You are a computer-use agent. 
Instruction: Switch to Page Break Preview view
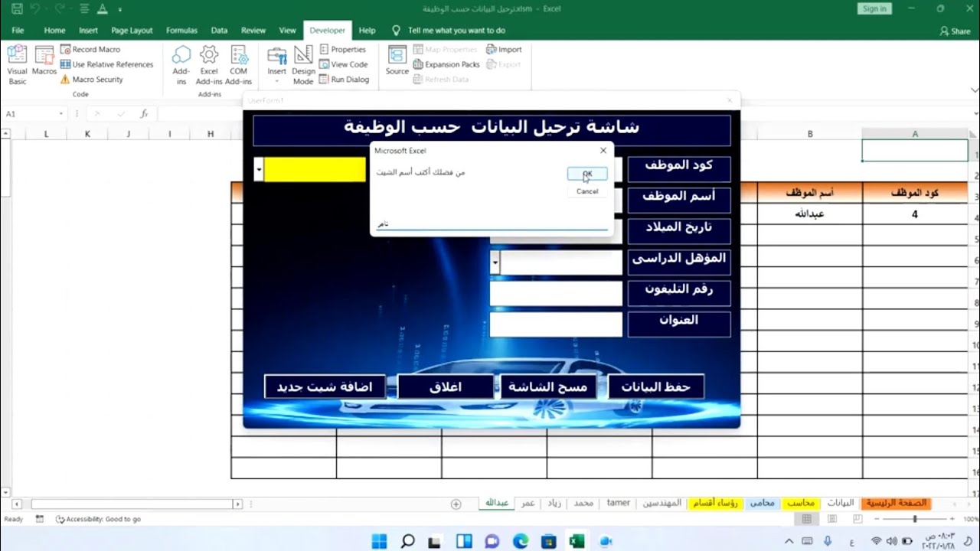click(857, 519)
